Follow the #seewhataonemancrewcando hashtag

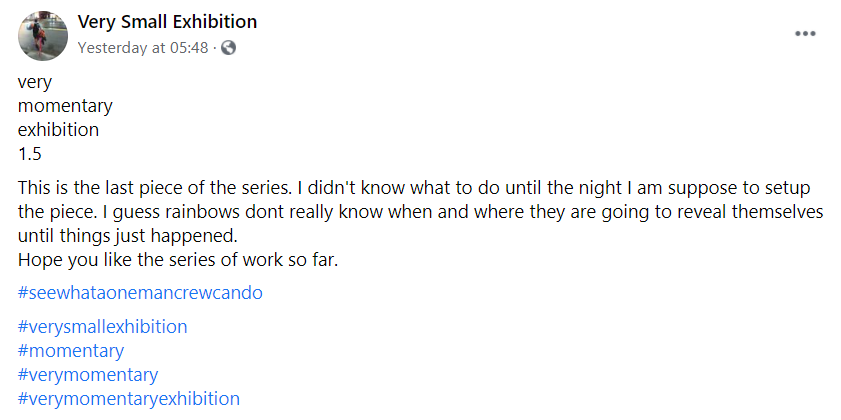click(140, 293)
